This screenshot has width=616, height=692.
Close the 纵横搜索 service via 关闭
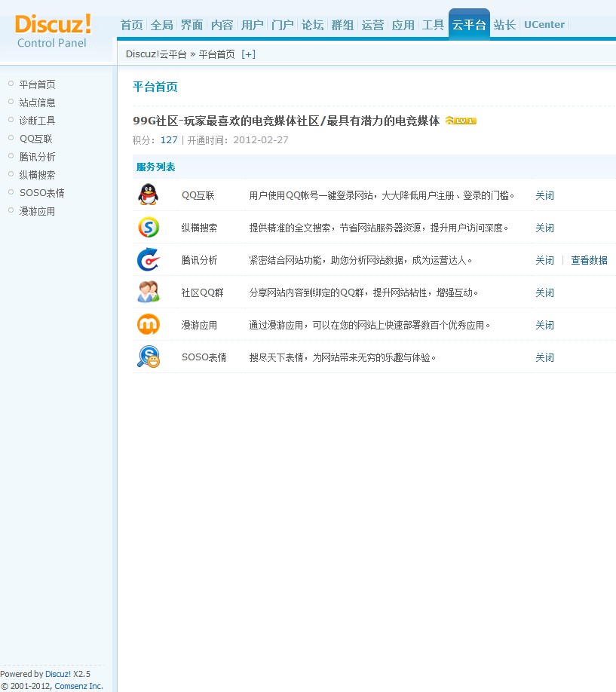point(544,228)
